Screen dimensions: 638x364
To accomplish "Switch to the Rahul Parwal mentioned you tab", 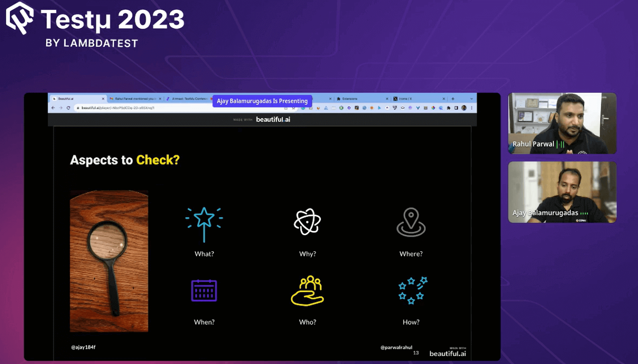I will (135, 98).
